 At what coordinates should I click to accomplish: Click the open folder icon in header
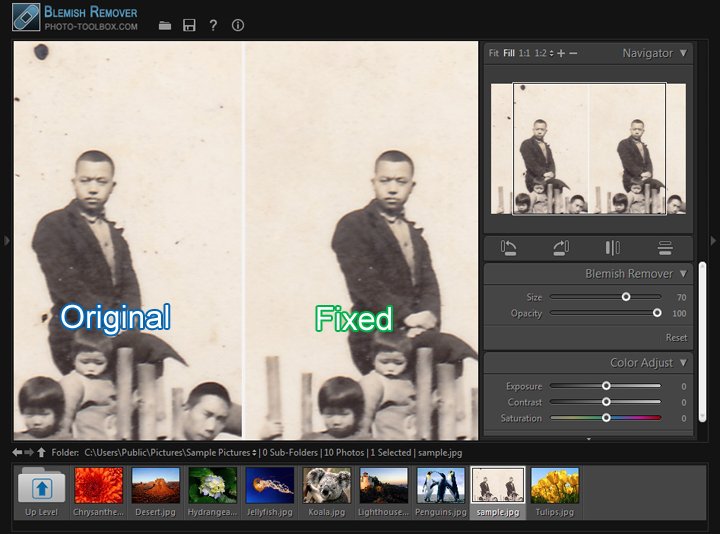pyautogui.click(x=165, y=25)
